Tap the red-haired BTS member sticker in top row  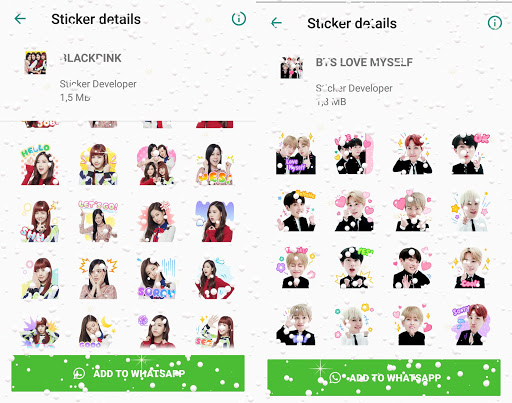pyautogui.click(x=412, y=154)
